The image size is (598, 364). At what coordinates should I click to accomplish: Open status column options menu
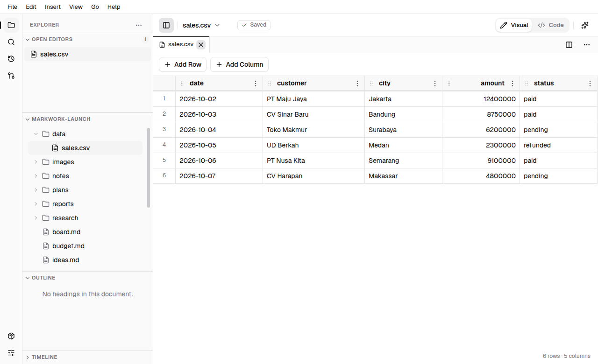click(590, 84)
